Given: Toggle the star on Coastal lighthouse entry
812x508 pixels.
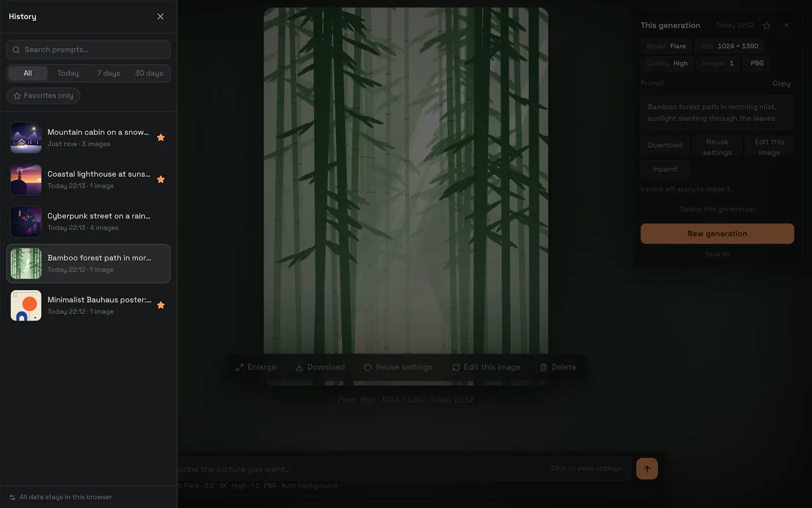Looking at the screenshot, I should 161,179.
